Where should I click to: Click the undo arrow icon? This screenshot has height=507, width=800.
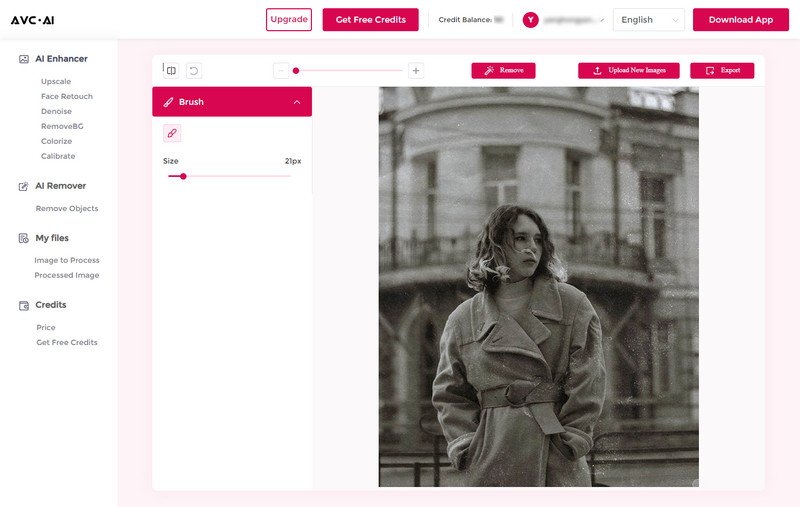194,70
